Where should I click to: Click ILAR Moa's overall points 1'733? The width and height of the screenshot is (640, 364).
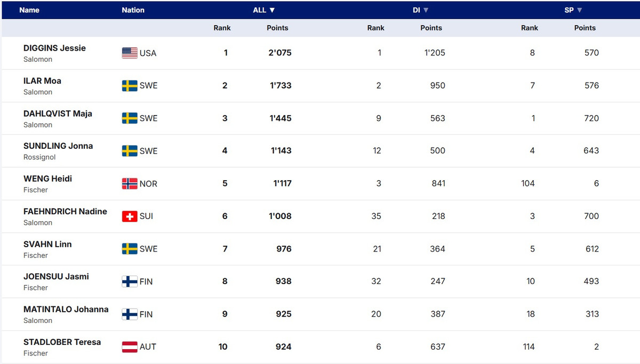point(281,86)
